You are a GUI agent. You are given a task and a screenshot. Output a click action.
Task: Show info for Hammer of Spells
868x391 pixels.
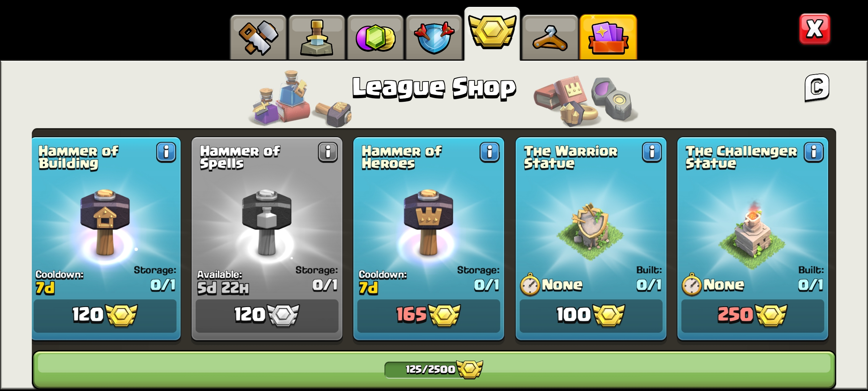pos(328,152)
